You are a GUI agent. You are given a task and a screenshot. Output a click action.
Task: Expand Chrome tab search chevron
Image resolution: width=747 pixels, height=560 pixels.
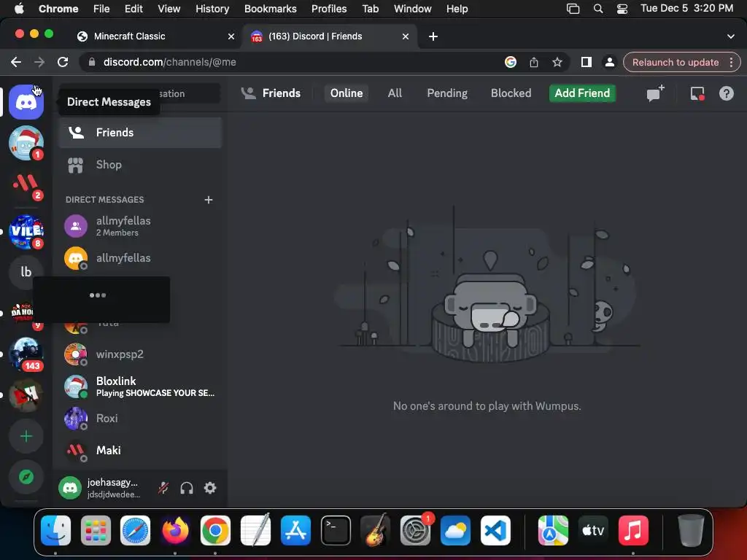pyautogui.click(x=730, y=36)
